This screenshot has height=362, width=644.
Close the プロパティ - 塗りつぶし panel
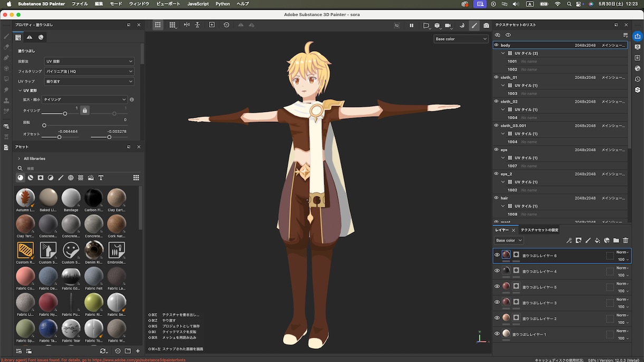pos(139,25)
